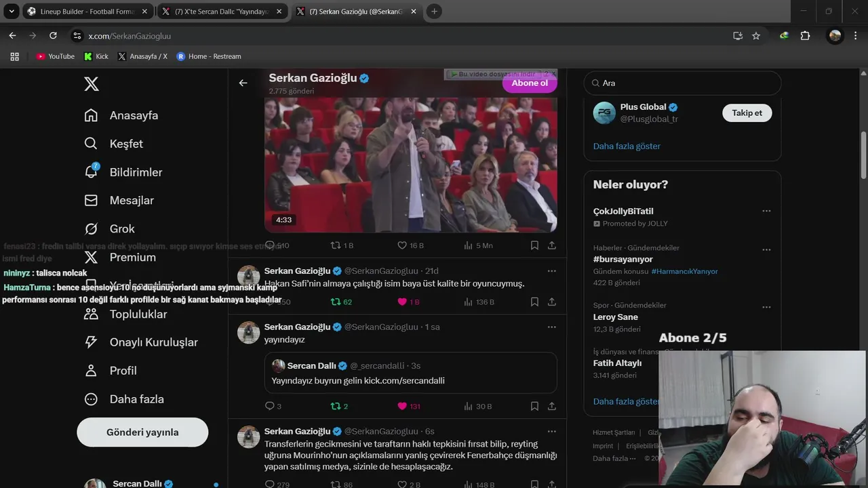Open Chrome apps grid icon

14,56
